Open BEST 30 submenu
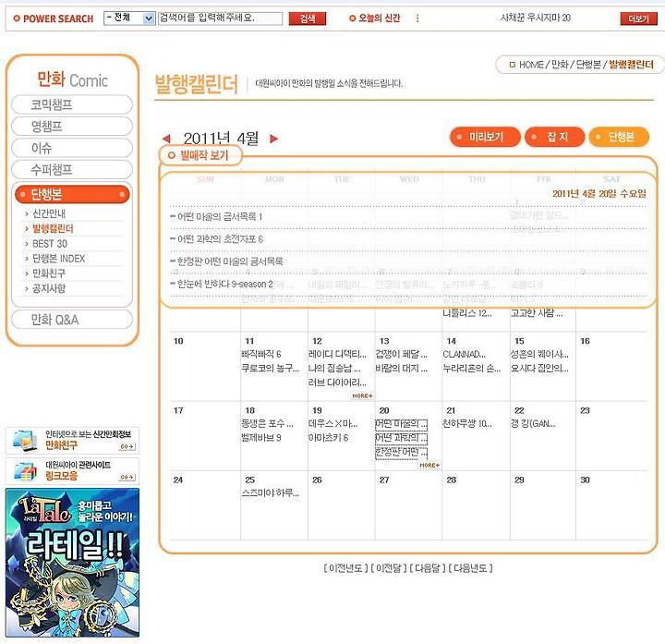665x644 pixels. (x=50, y=244)
